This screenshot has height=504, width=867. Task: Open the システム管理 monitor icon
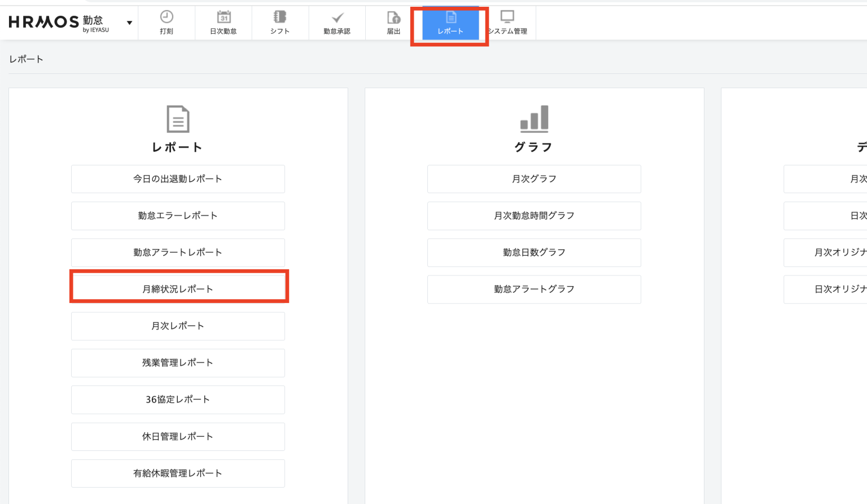tap(507, 17)
